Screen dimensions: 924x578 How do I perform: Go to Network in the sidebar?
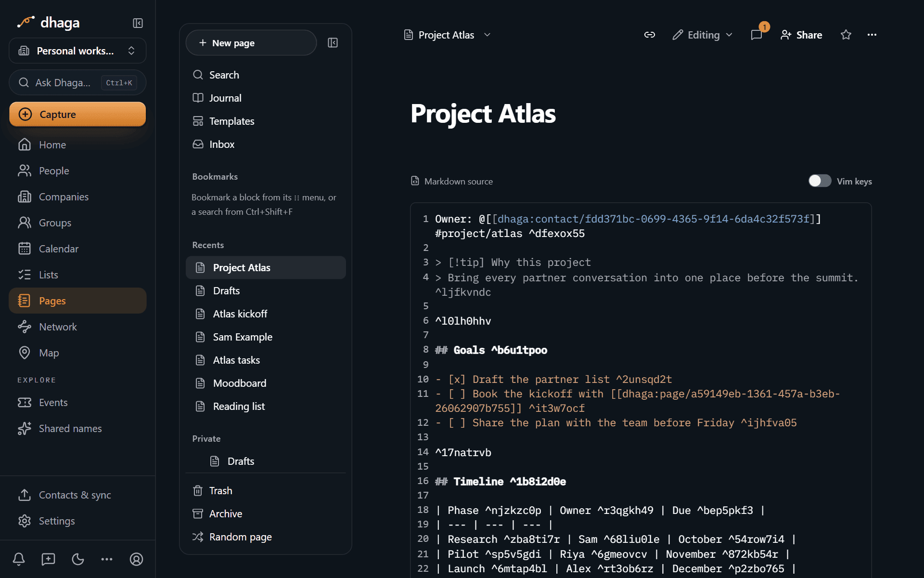[x=77, y=327]
